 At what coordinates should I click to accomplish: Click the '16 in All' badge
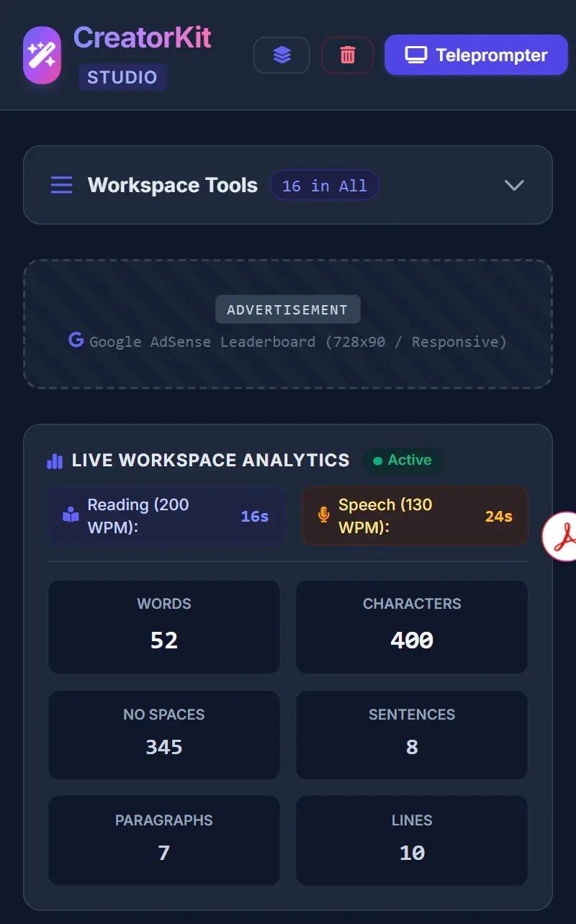tap(325, 186)
